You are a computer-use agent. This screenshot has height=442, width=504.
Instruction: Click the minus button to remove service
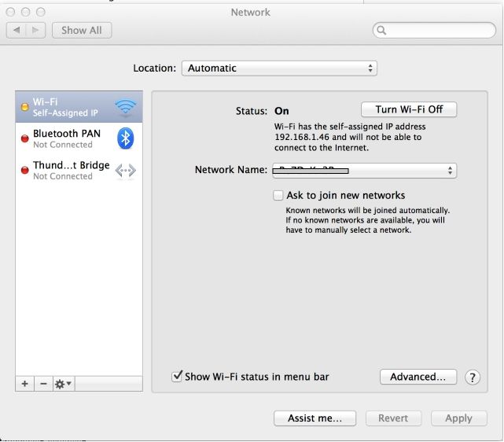43,384
